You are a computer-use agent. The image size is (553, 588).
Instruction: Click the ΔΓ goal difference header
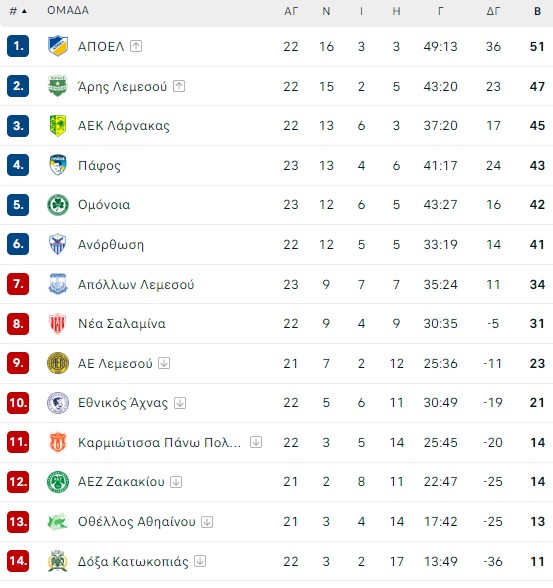point(493,11)
